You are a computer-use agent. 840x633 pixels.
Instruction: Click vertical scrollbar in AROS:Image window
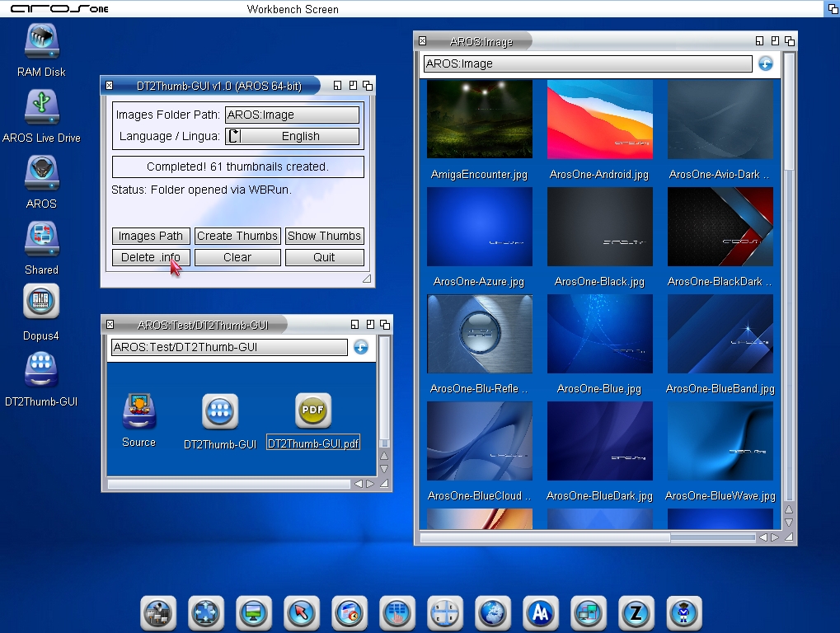[x=789, y=279]
